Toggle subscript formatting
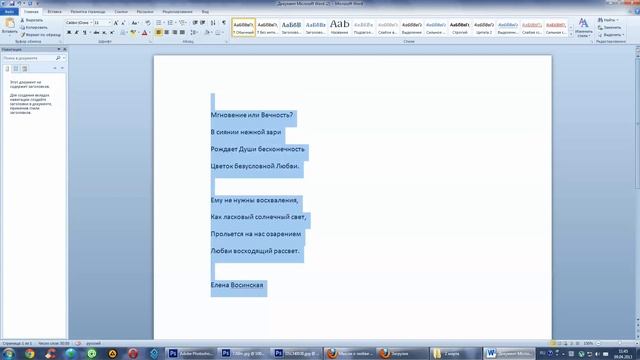Viewport: 640px width, 360px height. (x=104, y=32)
